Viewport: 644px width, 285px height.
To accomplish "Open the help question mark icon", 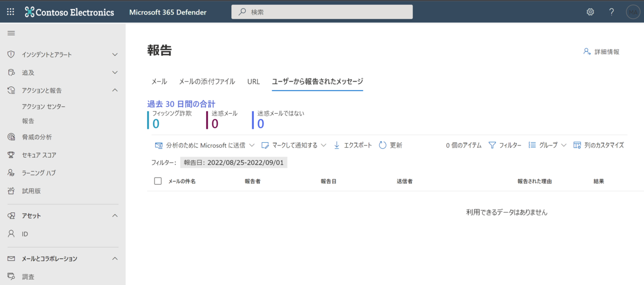I will coord(611,12).
